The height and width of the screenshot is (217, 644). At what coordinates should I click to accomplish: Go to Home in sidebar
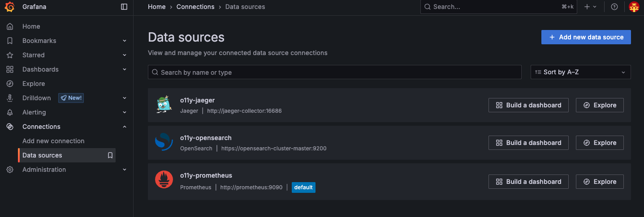tap(31, 26)
